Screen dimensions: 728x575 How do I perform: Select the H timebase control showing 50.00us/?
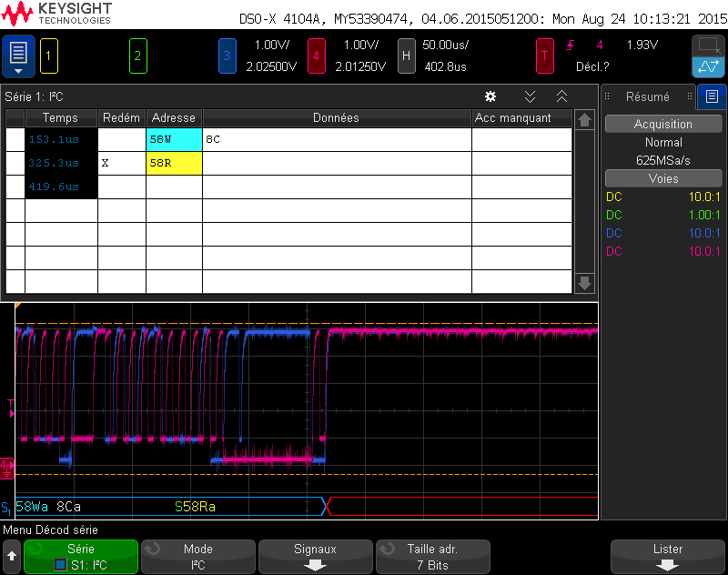407,55
